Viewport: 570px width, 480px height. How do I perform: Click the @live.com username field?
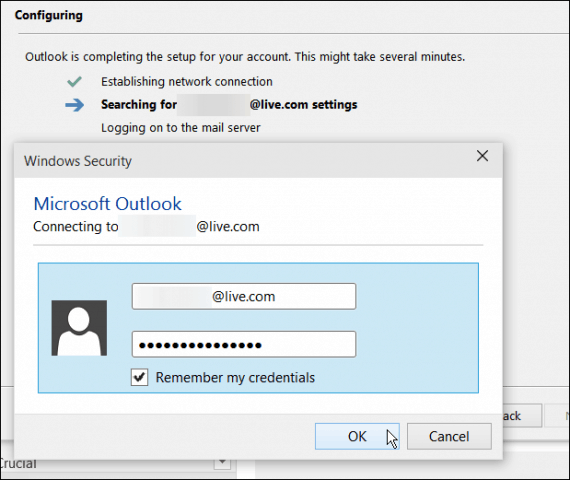[x=244, y=296]
